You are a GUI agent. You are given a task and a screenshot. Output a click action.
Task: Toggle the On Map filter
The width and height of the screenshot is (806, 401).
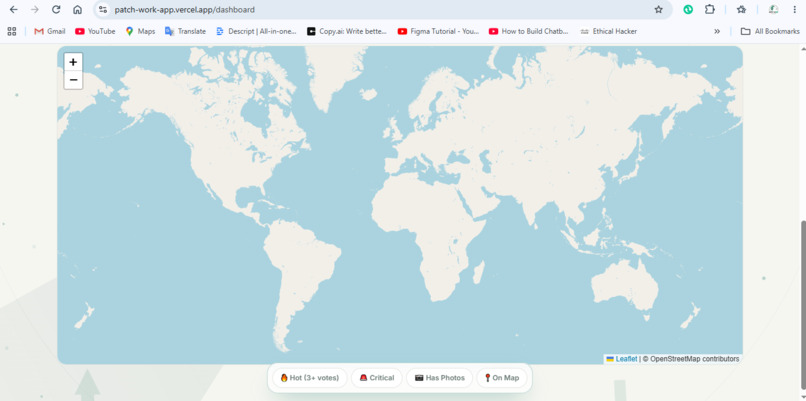[502, 378]
